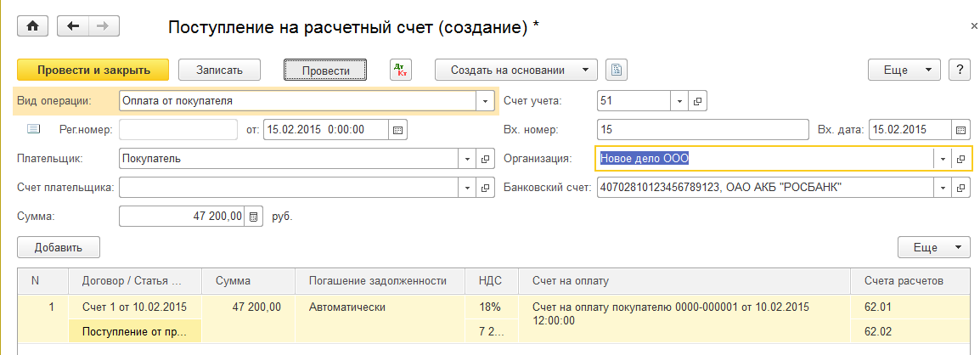Screen dimensions: 980x355
Task: Select the 62.01 account cell
Action: 910,307
